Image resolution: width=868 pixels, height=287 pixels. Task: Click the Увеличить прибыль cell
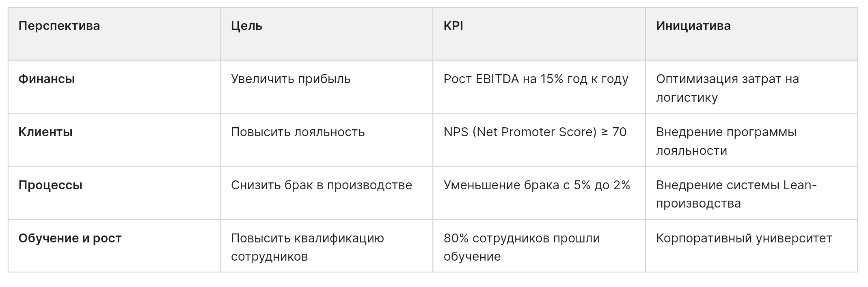(x=326, y=87)
